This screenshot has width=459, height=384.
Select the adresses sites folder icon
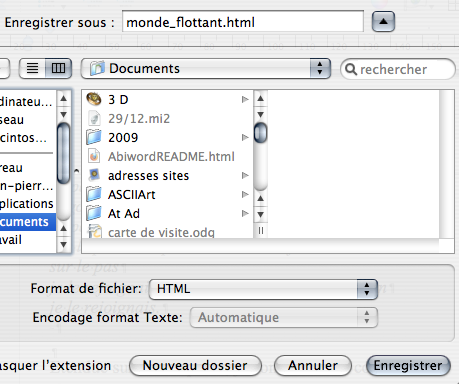tap(94, 175)
